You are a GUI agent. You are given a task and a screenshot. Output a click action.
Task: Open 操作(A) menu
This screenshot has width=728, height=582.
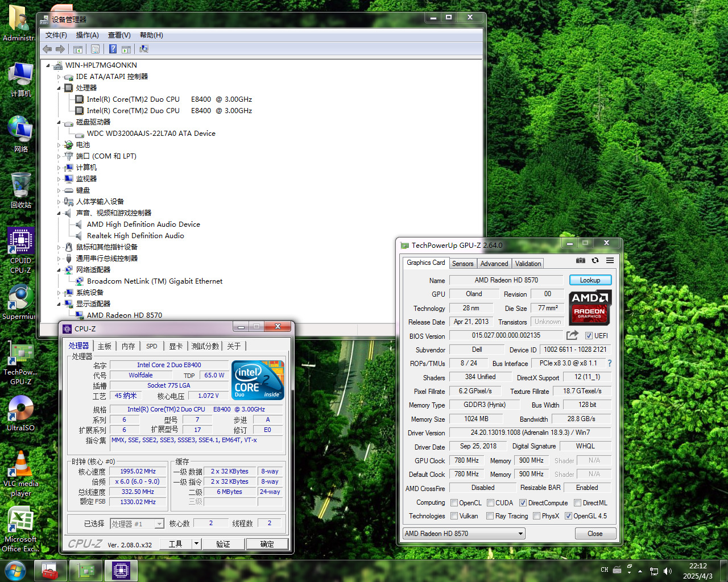pyautogui.click(x=87, y=35)
